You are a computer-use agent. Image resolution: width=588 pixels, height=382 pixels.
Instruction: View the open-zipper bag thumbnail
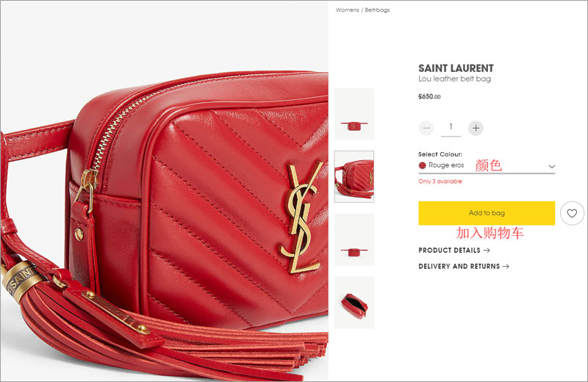click(354, 303)
